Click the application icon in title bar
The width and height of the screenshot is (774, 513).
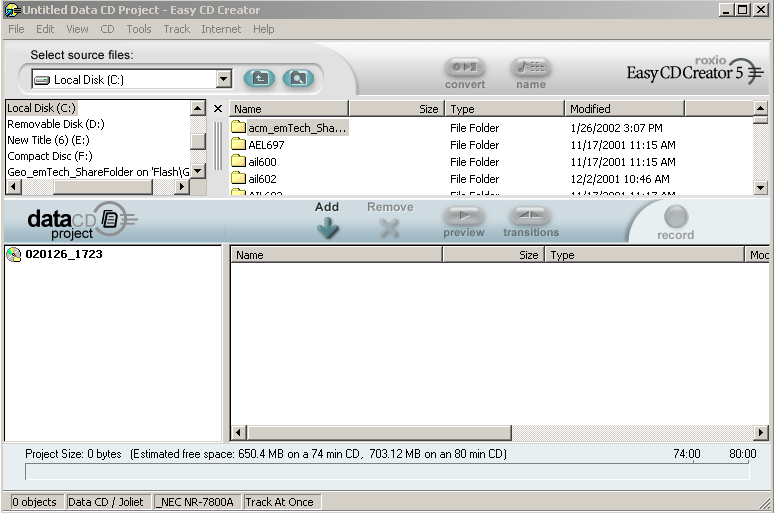point(12,10)
